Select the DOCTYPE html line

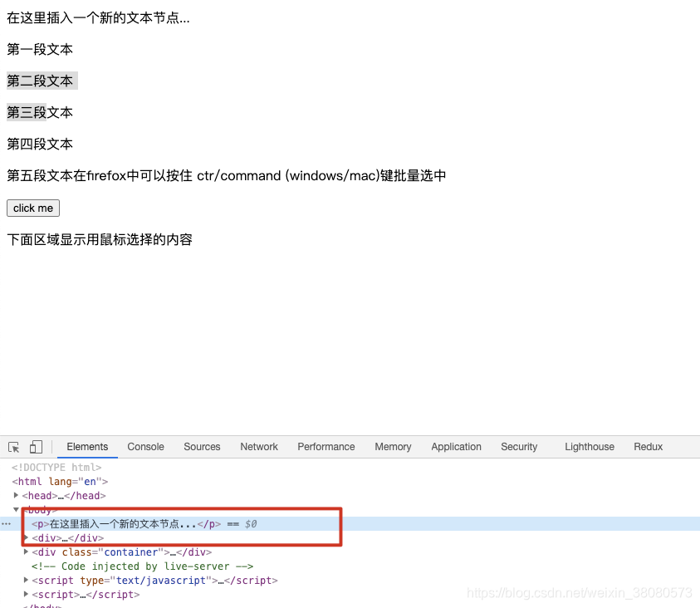click(x=56, y=468)
